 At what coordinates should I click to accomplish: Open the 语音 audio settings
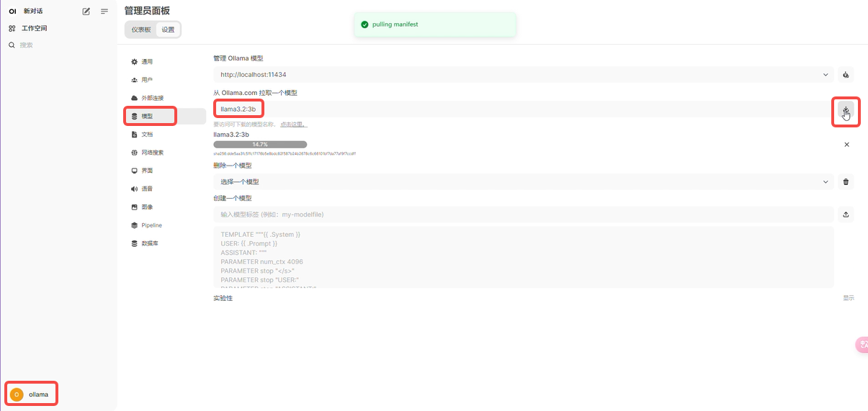click(x=146, y=189)
